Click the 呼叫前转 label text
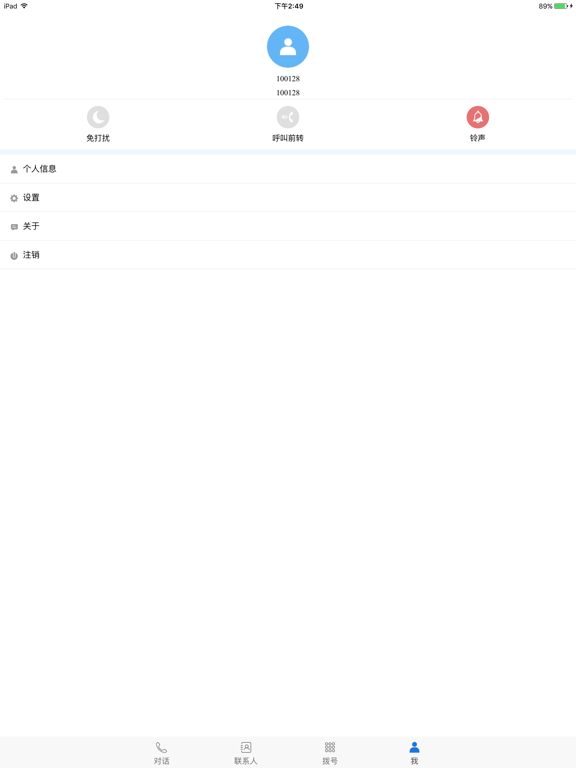Screen dimensions: 576x768 click(288, 138)
